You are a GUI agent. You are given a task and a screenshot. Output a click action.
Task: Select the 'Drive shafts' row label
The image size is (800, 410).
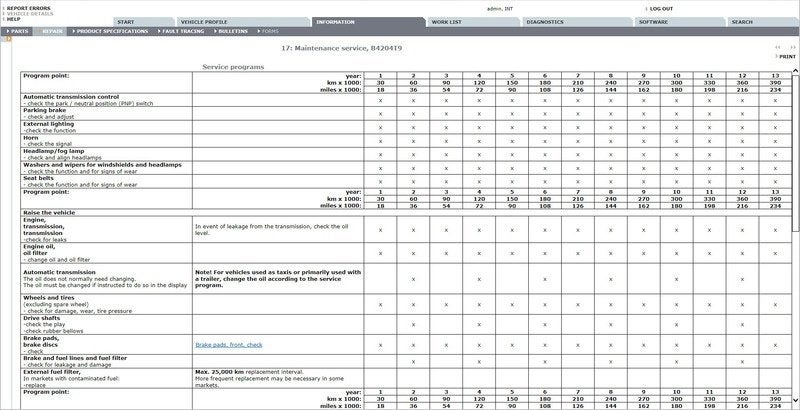coord(41,318)
